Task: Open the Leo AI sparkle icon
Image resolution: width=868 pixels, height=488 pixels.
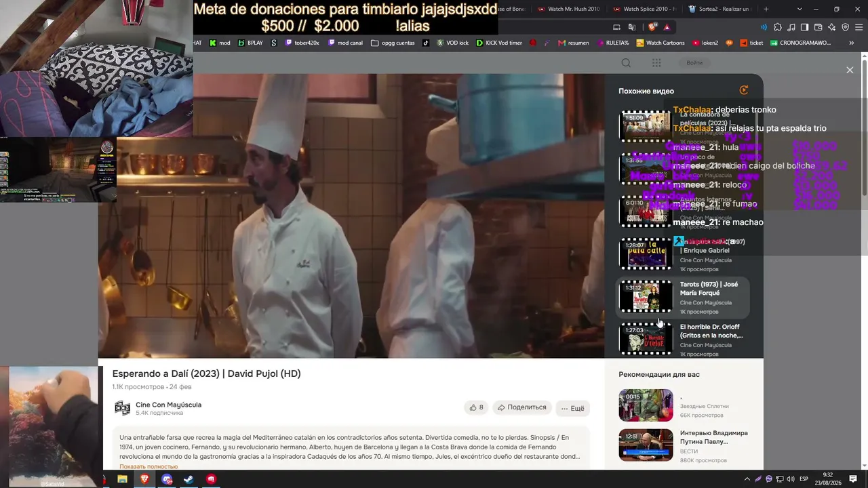Action: 832,27
